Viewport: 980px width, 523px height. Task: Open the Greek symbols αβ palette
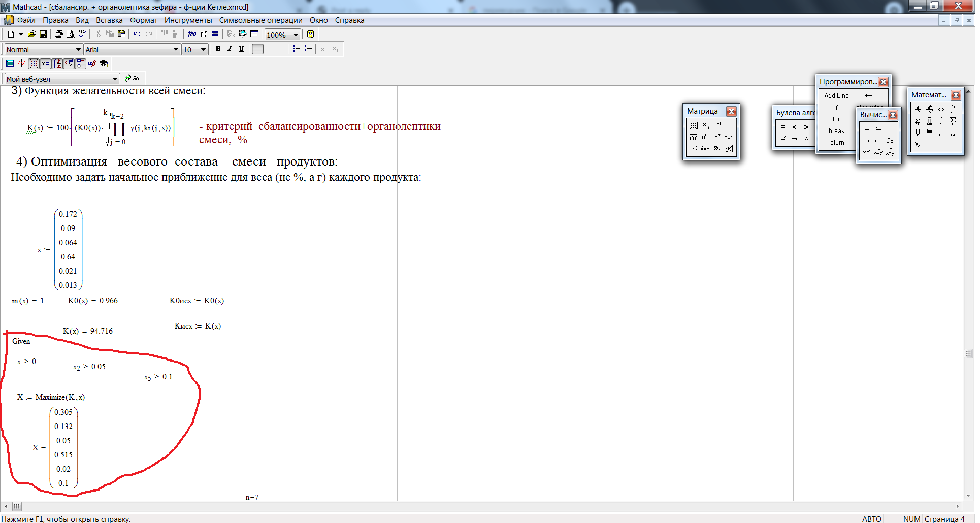92,63
